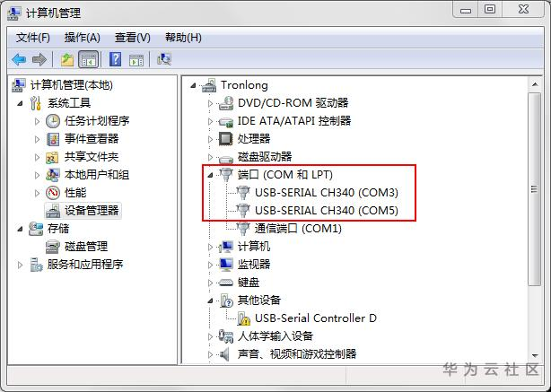Image resolution: width=551 pixels, height=392 pixels.
Task: Open the Help question mark icon
Action: pyautogui.click(x=115, y=59)
